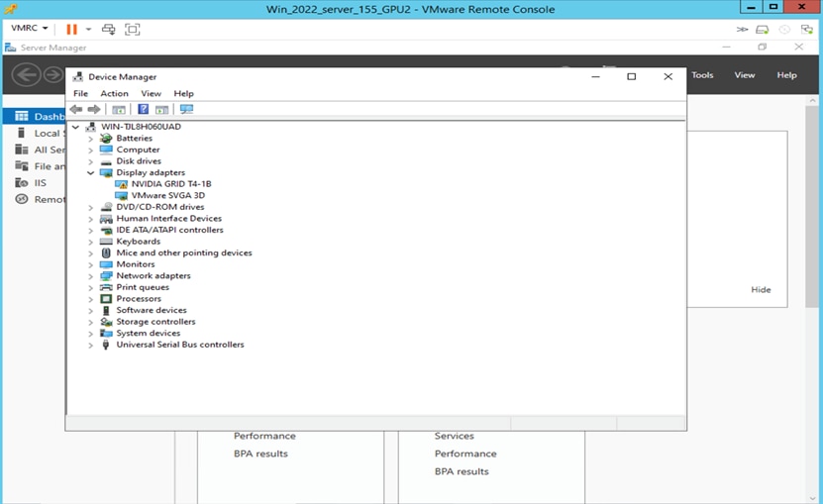Collapse the WIN-TJL8H060UAD root node
This screenshot has height=504, width=823.
[x=76, y=127]
